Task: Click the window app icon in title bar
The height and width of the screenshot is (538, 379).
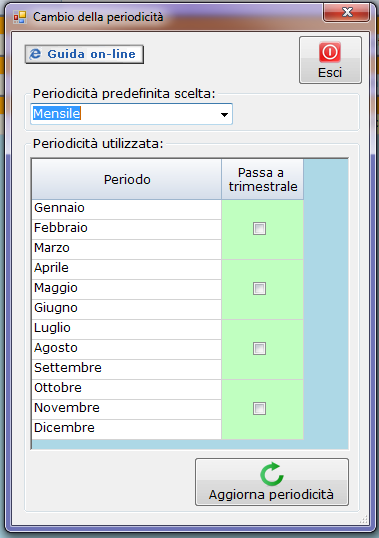Action: pos(20,17)
